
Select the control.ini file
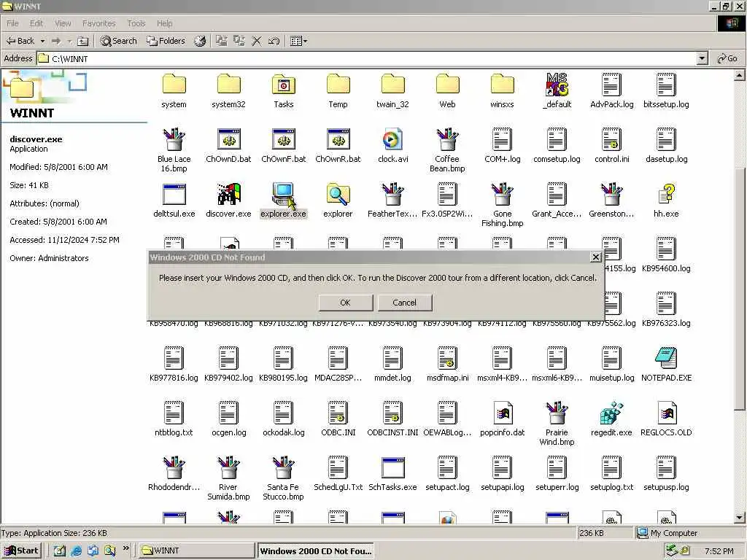click(612, 146)
